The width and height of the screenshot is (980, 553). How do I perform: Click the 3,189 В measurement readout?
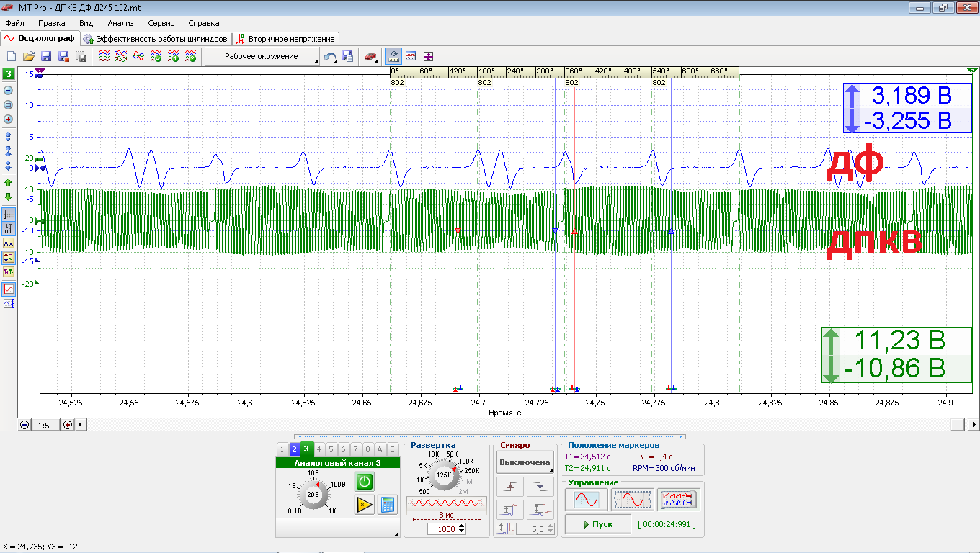point(912,95)
